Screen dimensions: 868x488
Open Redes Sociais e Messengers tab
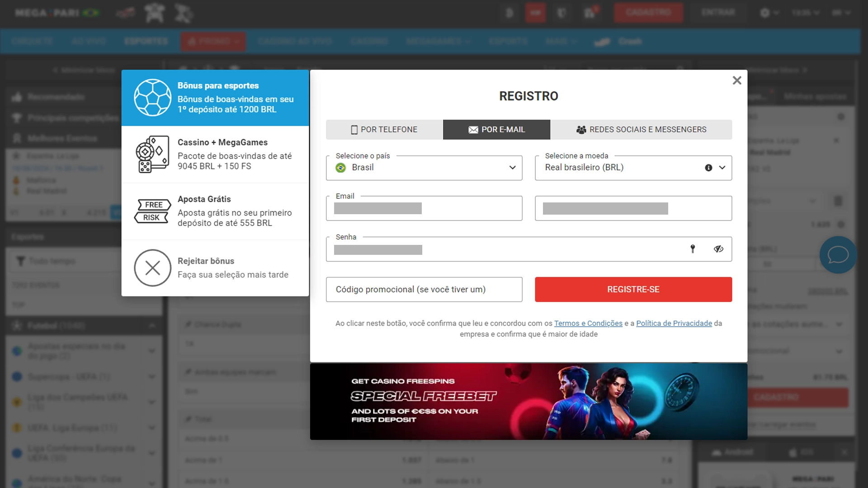641,130
